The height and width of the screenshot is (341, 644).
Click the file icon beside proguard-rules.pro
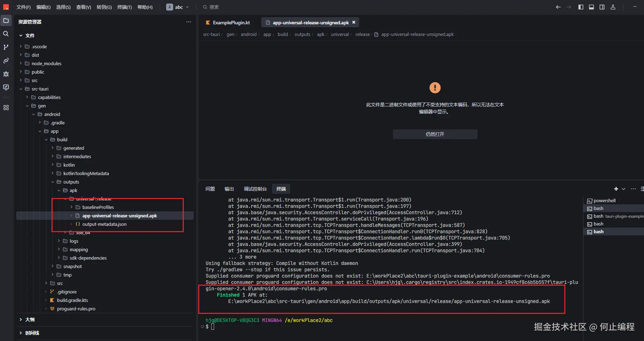click(x=52, y=309)
